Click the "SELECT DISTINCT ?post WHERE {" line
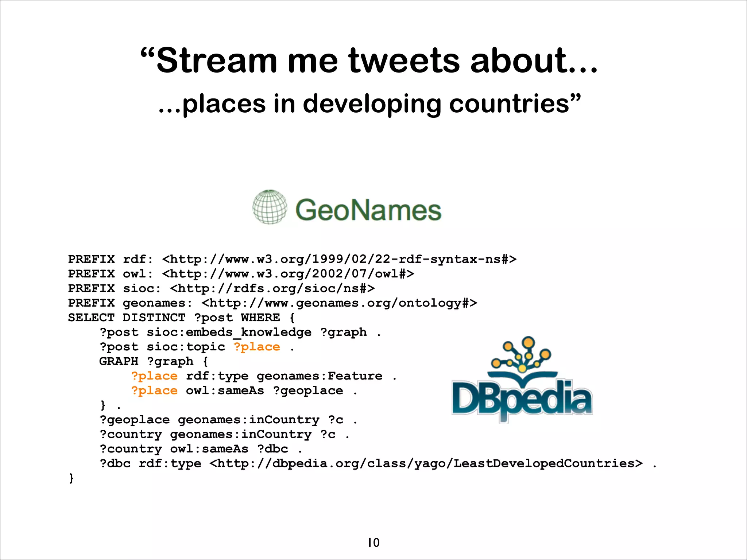Image resolution: width=747 pixels, height=560 pixels. [181, 318]
